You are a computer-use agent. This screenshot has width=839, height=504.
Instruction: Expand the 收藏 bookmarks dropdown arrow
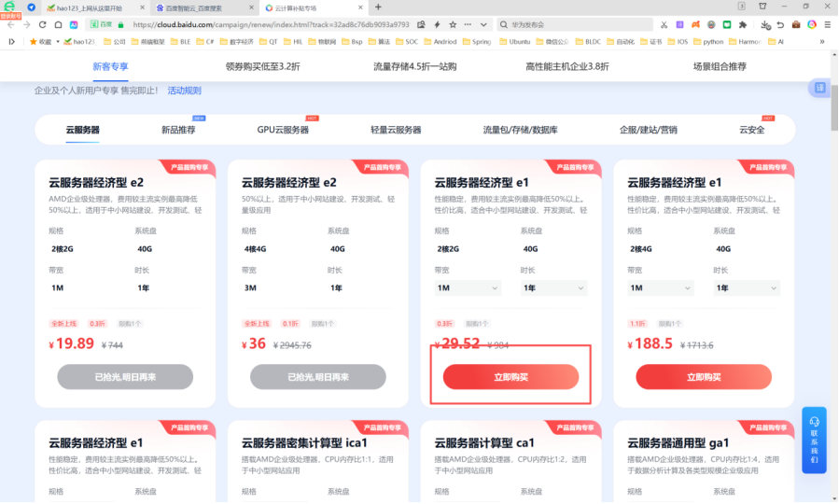pyautogui.click(x=57, y=41)
